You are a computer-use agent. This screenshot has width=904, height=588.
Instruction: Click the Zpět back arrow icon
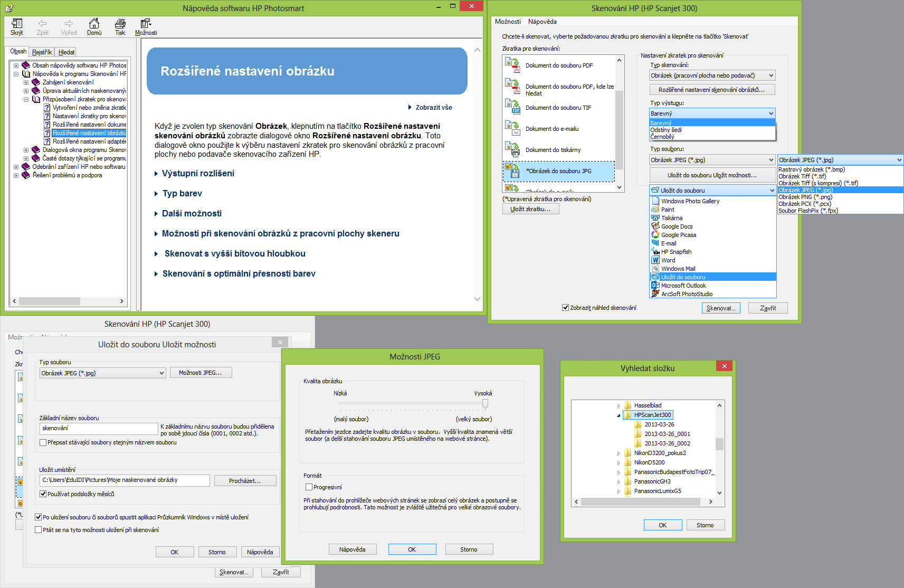(x=43, y=24)
